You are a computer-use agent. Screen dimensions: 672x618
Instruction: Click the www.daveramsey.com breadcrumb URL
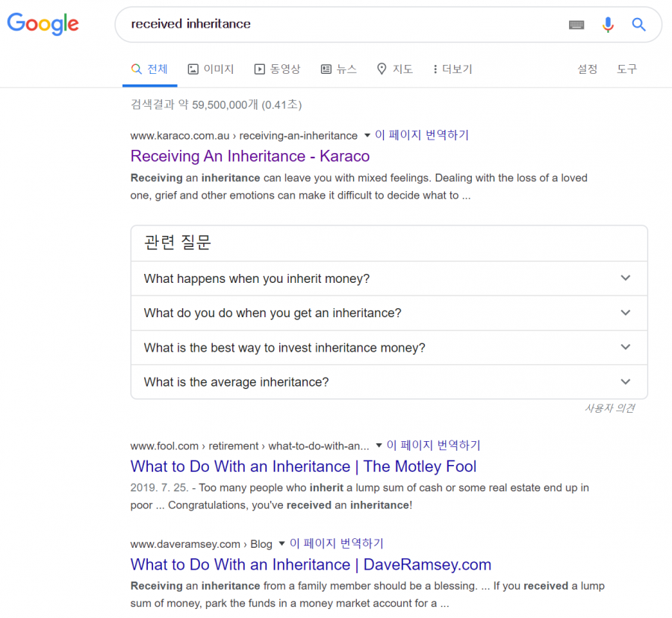[x=202, y=544]
